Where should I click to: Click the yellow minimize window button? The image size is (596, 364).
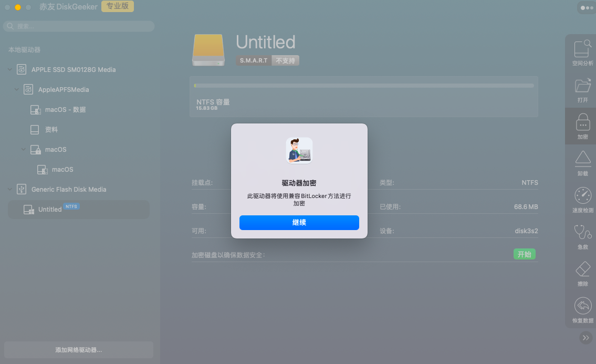(x=18, y=7)
